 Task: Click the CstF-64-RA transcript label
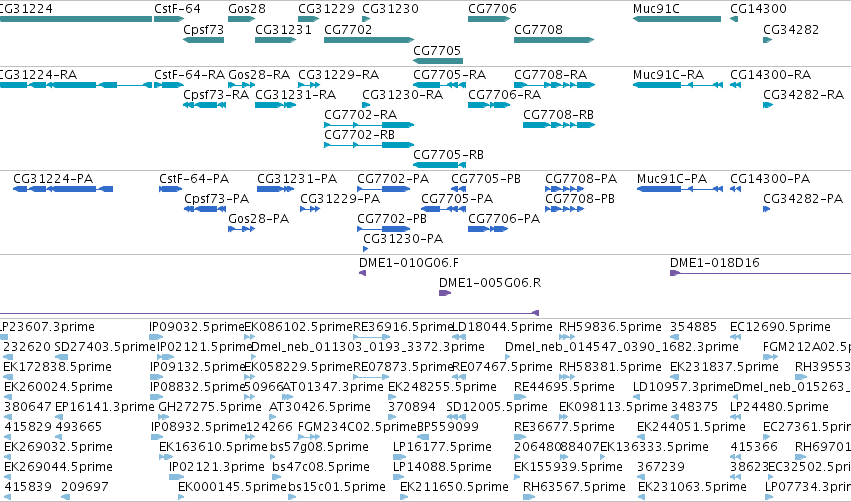(189, 74)
